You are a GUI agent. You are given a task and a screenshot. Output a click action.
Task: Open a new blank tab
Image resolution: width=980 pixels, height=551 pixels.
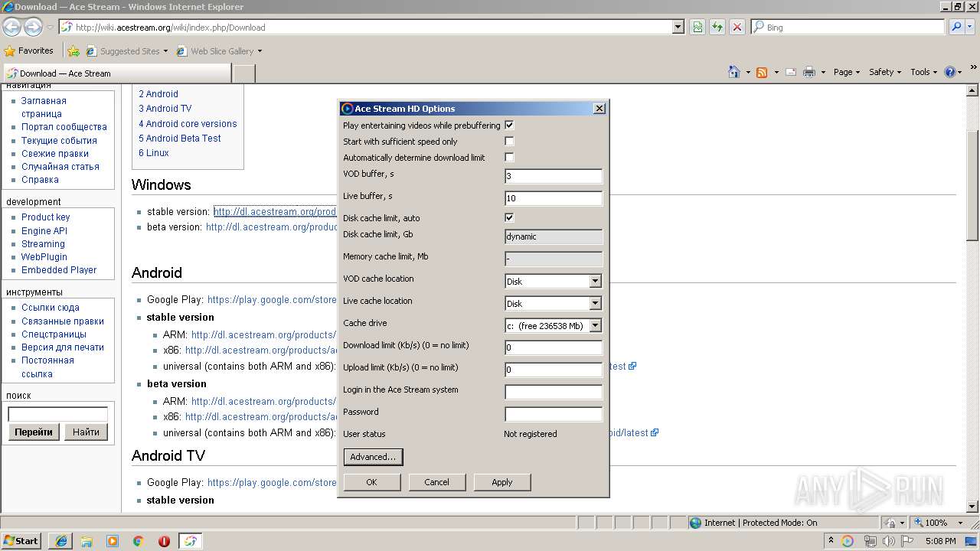point(243,73)
